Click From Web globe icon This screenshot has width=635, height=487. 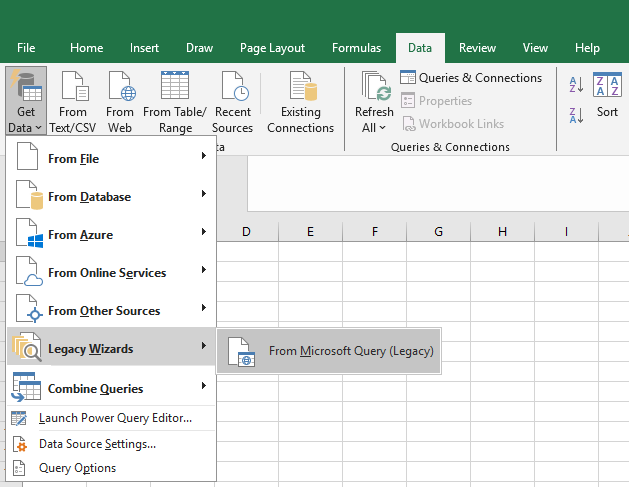122,86
